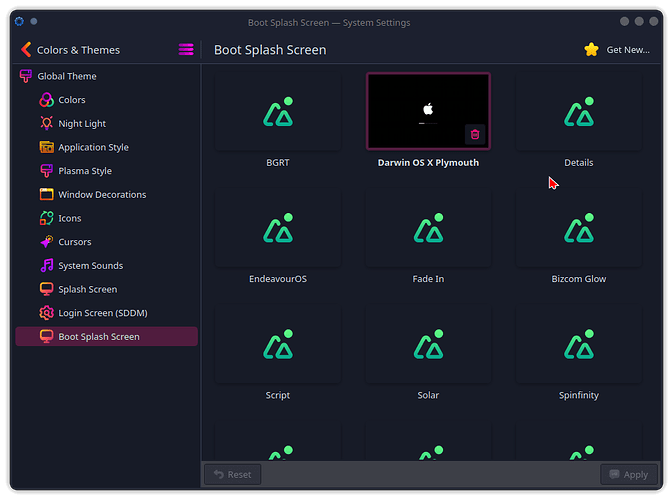Select the Icons settings entry
672x500 pixels.
[x=106, y=218]
